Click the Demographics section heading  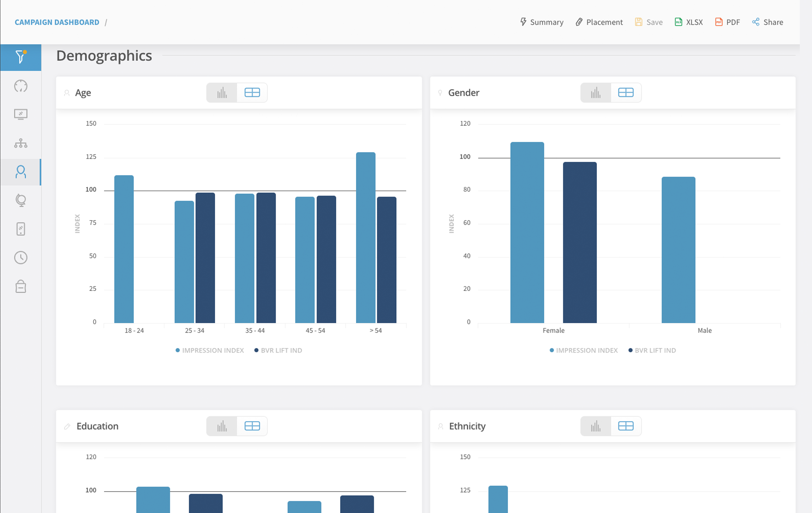coord(104,56)
